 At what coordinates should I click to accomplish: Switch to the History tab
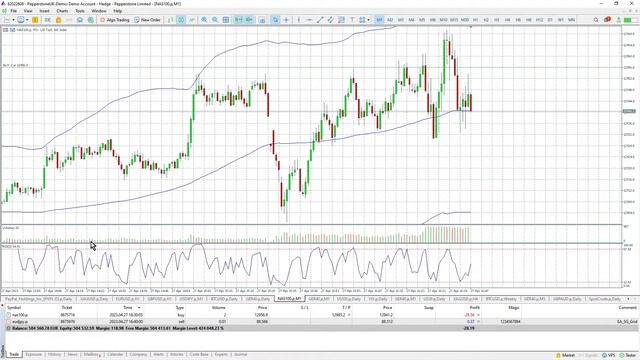pos(54,354)
